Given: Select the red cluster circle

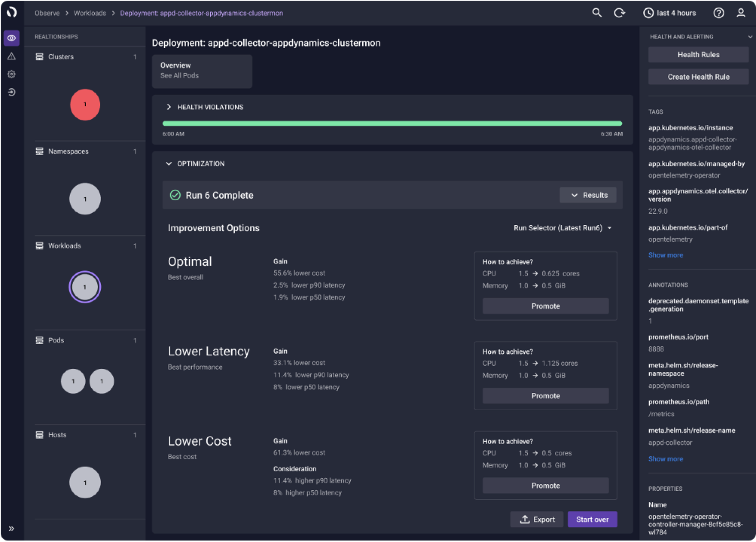Looking at the screenshot, I should coord(85,105).
